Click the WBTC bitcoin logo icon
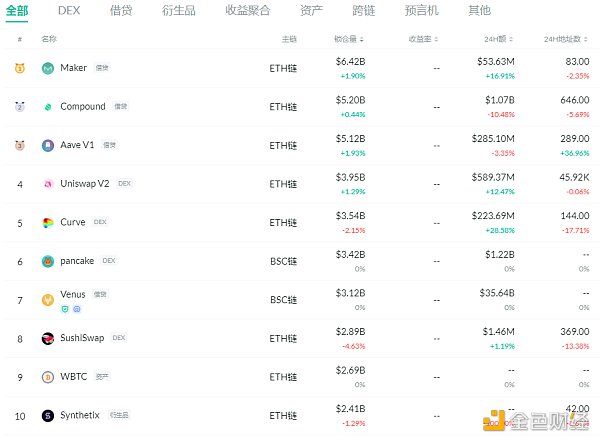The image size is (600, 442). click(x=48, y=377)
